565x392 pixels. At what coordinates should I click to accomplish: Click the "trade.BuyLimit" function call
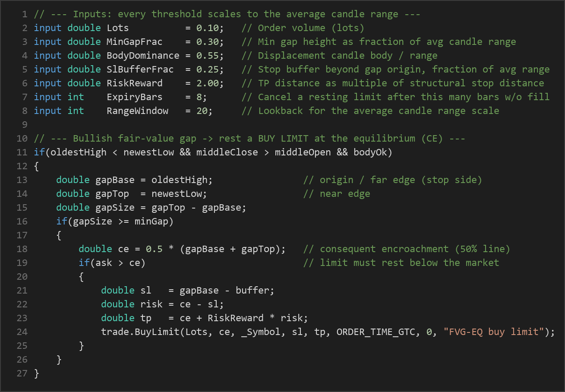pos(140,332)
